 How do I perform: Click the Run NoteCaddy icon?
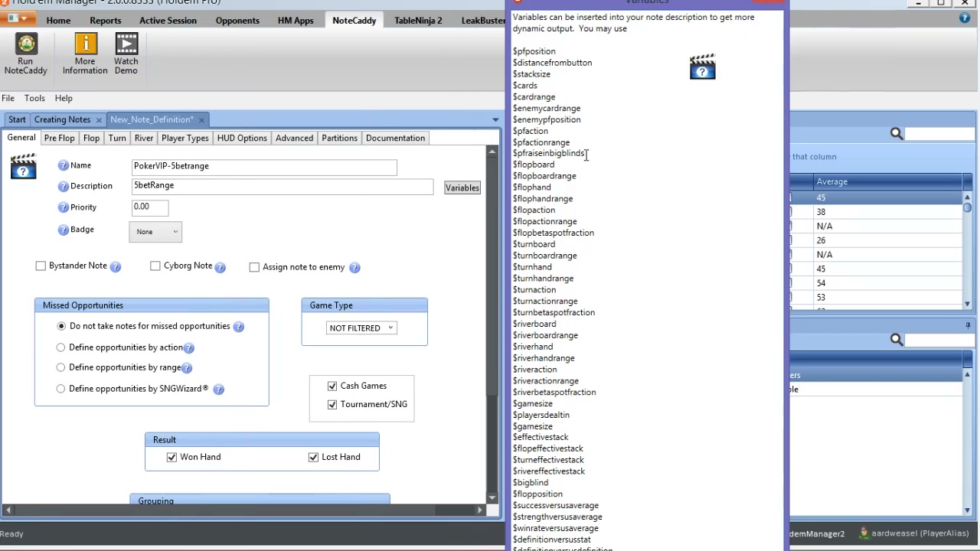point(26,46)
